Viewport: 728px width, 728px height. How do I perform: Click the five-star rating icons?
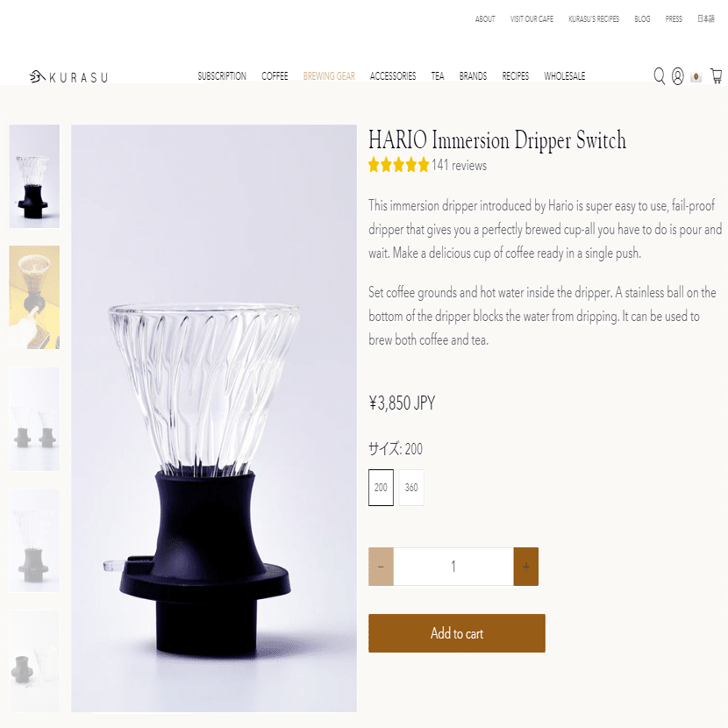click(x=398, y=165)
